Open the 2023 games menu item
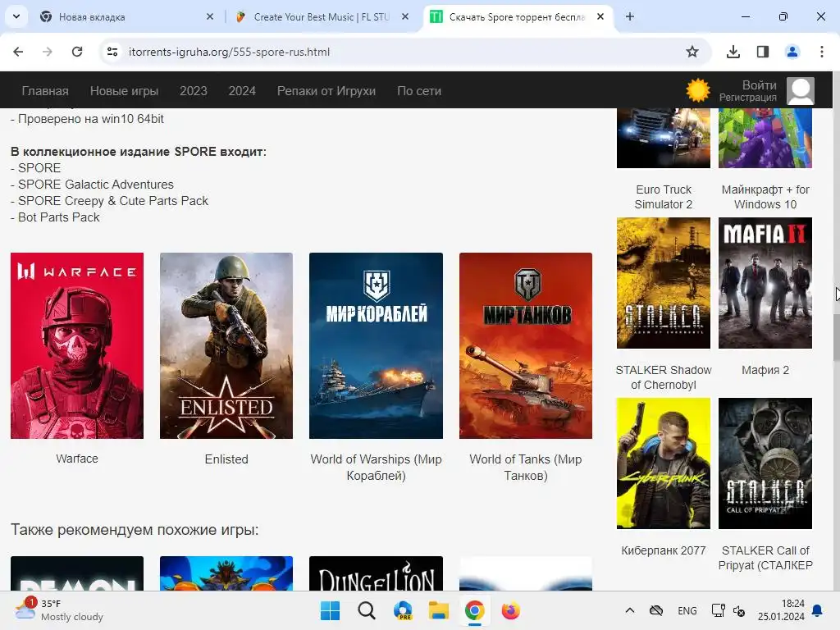Viewport: 840px width, 630px height. point(194,91)
